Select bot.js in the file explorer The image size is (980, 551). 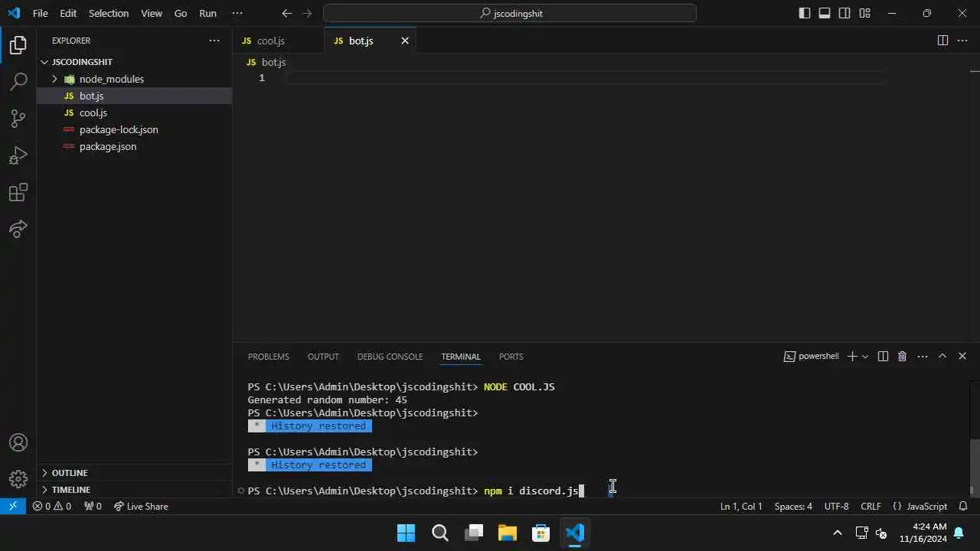coord(135,96)
